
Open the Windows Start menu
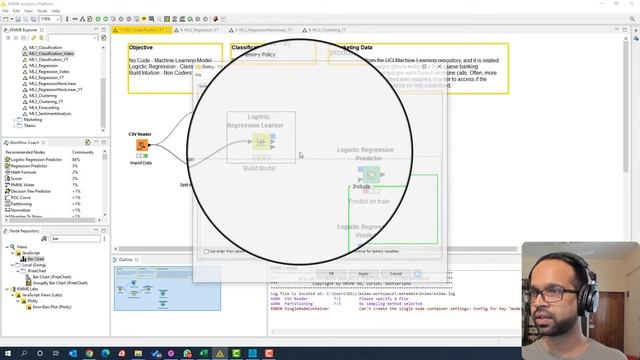(x=8, y=353)
